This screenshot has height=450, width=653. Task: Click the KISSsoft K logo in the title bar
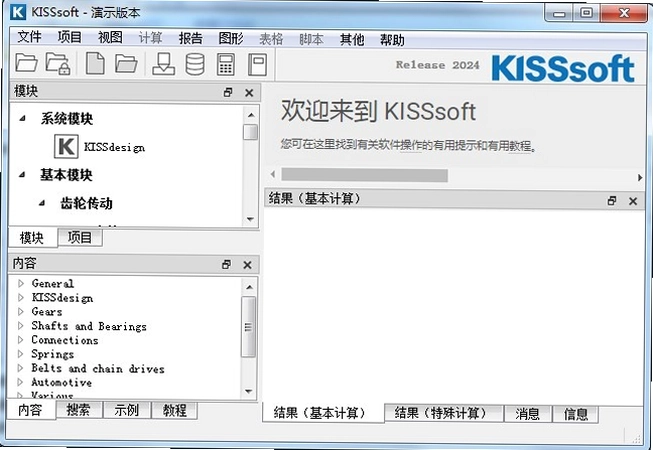(18, 12)
